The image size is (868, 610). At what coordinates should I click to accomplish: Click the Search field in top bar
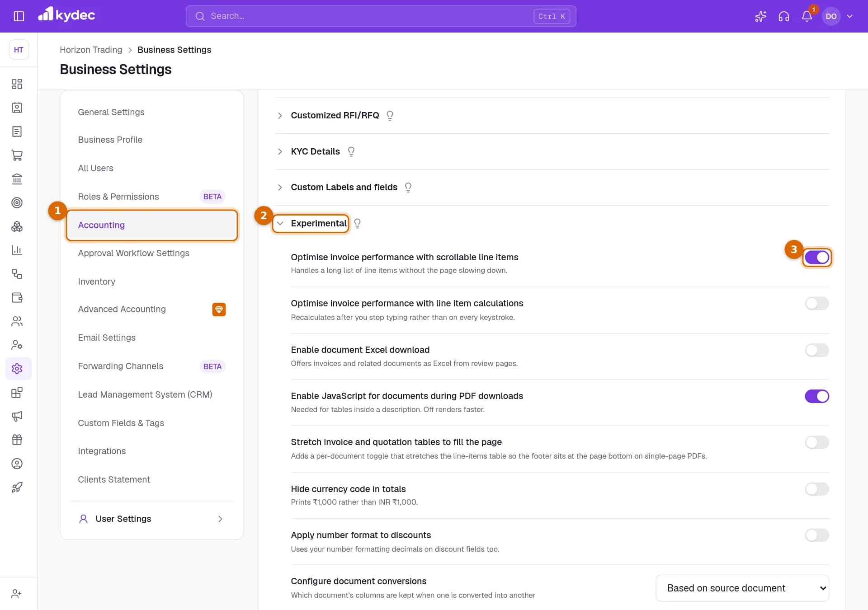tap(381, 16)
